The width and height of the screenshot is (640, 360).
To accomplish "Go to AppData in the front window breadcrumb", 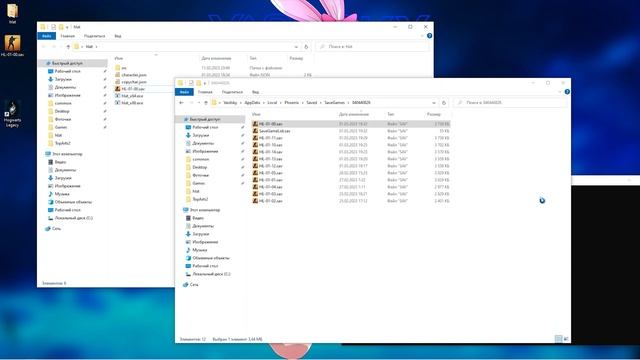I will click(x=252, y=103).
